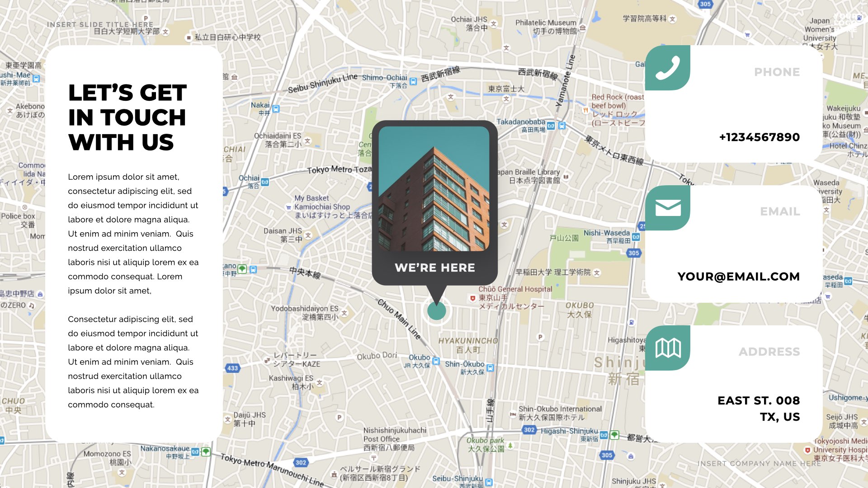
Task: Click the Okubo station train icon on the map
Action: [436, 361]
